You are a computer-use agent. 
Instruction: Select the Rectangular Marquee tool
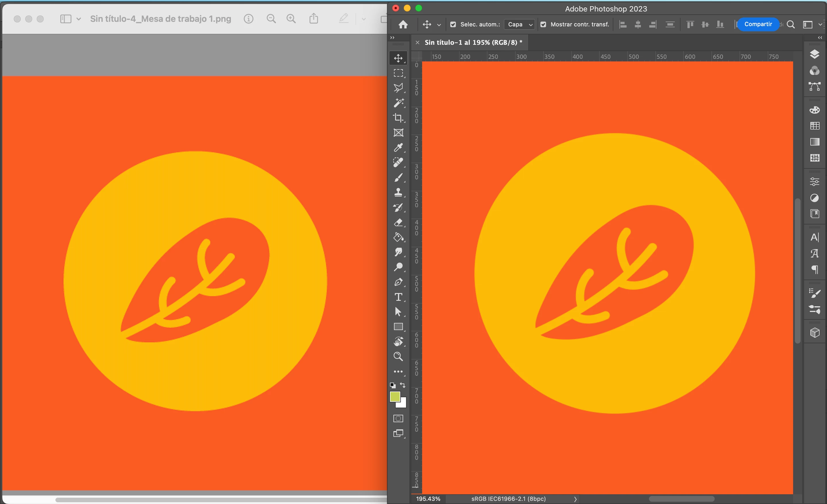pos(398,73)
